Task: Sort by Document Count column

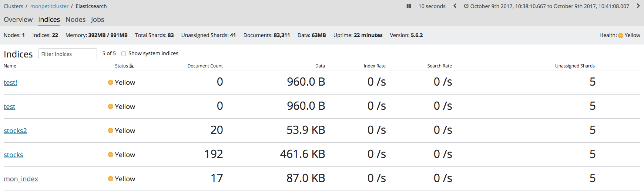Action: (205, 66)
